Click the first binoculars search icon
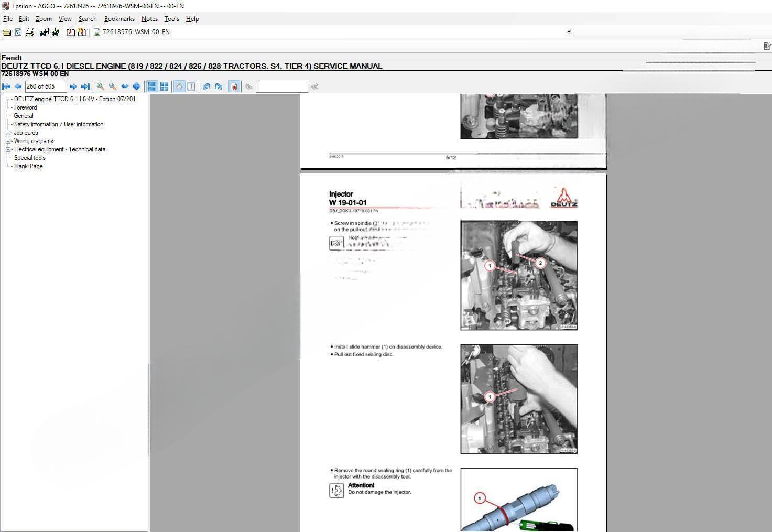This screenshot has width=772, height=532. (45, 32)
